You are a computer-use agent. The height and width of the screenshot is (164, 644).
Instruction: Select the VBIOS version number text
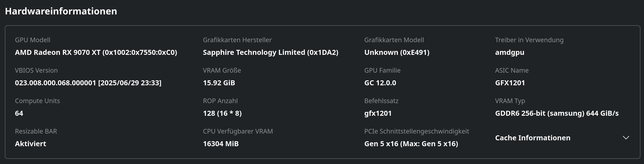click(88, 83)
